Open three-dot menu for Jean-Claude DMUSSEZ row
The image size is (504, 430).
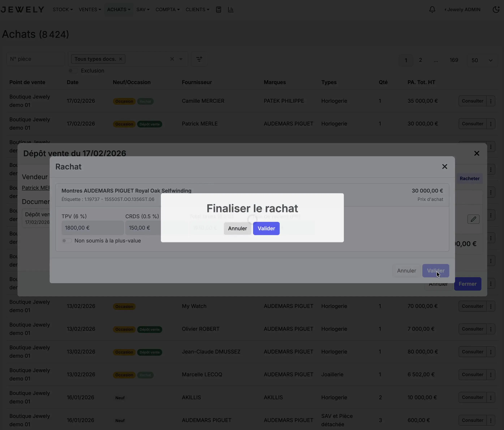pos(491,352)
